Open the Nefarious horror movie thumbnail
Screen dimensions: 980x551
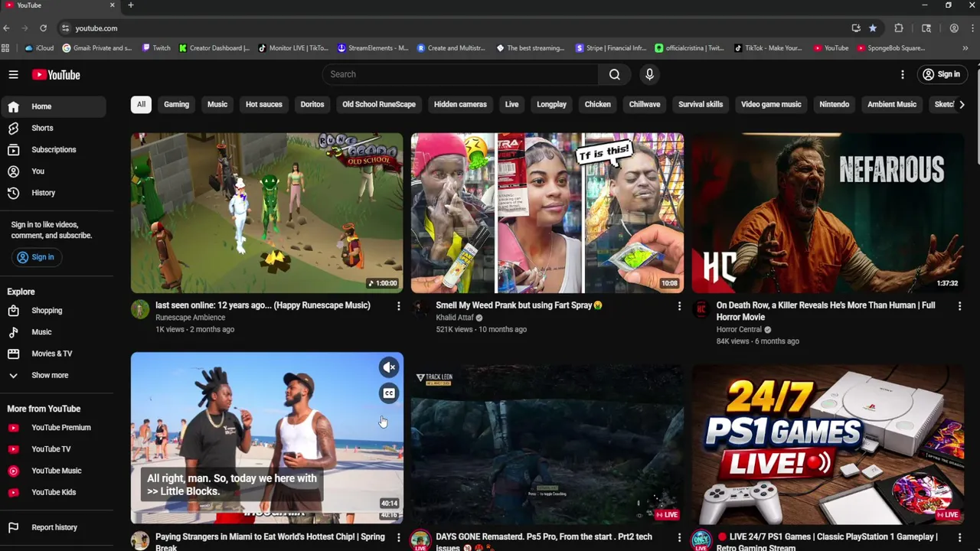pyautogui.click(x=828, y=214)
